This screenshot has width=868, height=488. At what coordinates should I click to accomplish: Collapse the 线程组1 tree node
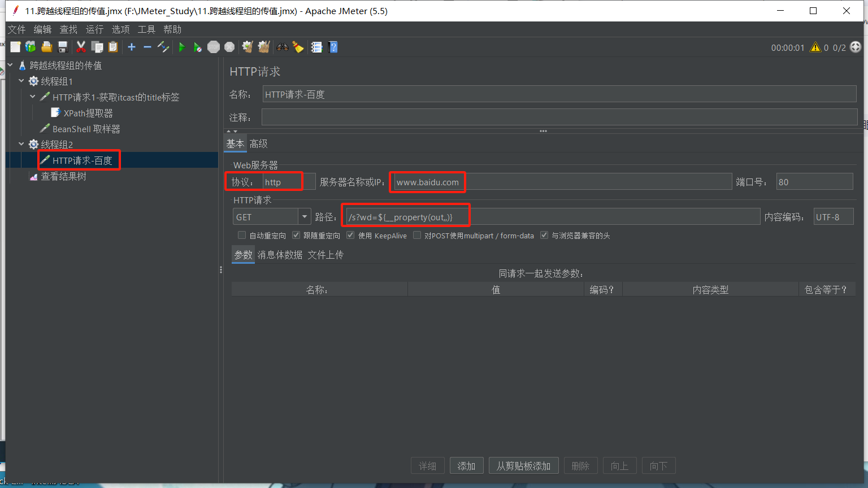click(21, 81)
